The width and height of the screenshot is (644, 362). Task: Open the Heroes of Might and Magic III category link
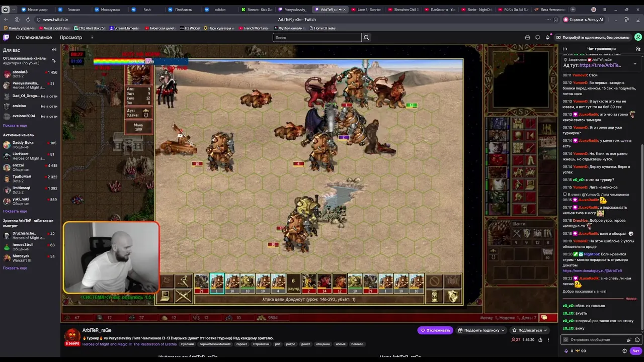point(129,344)
